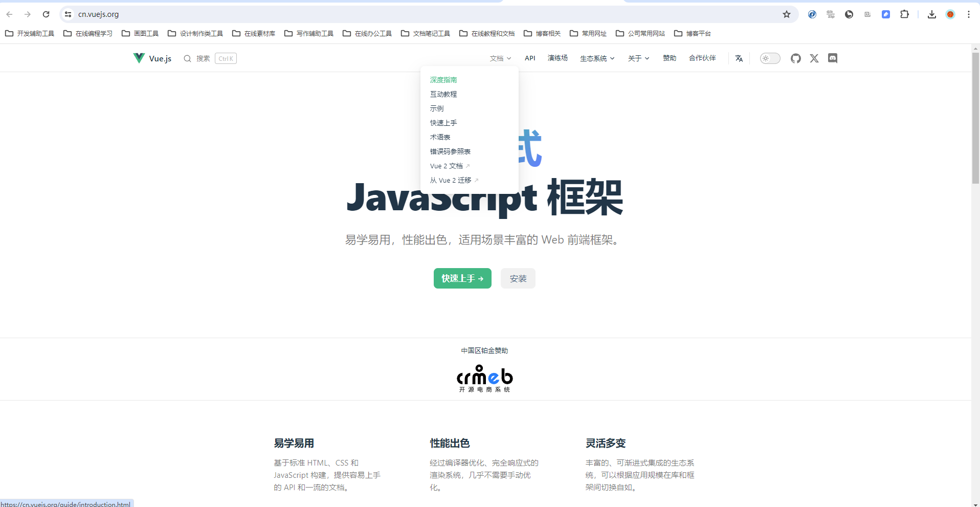Click the search magnifier icon

(x=188, y=58)
